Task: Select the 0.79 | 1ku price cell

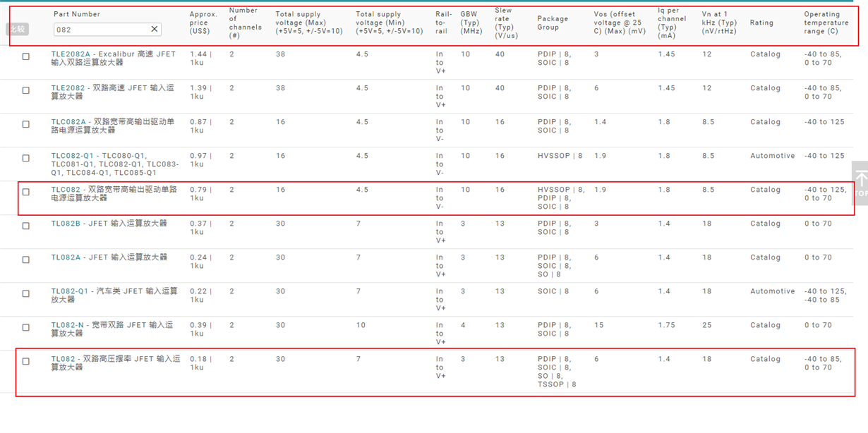Action: [x=200, y=194]
